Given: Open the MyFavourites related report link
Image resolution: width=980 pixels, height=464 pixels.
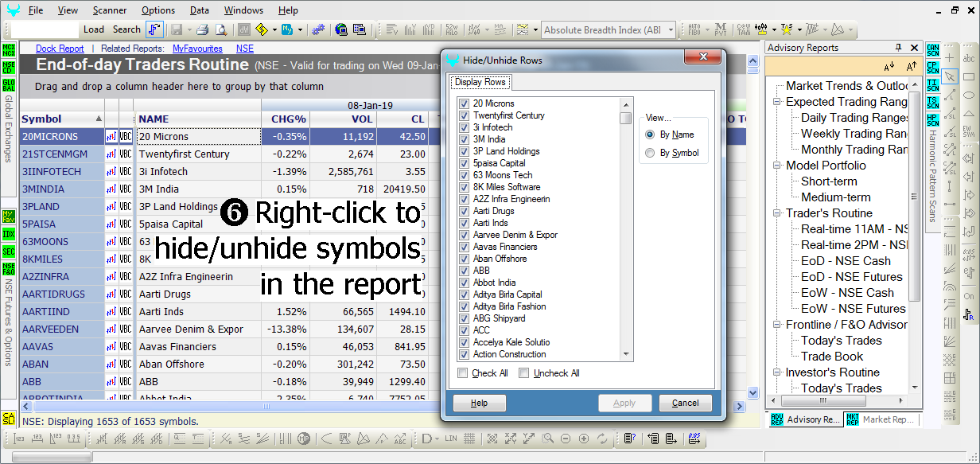Looking at the screenshot, I should pyautogui.click(x=197, y=49).
